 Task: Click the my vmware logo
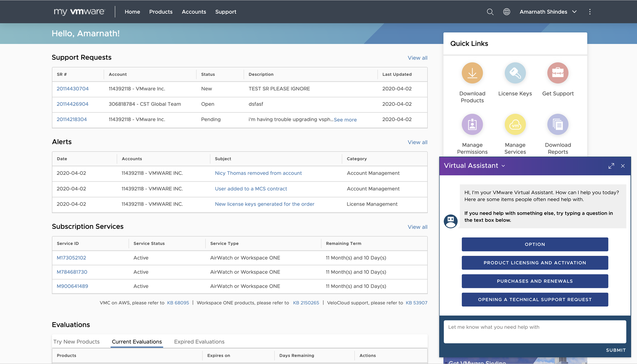tap(79, 12)
